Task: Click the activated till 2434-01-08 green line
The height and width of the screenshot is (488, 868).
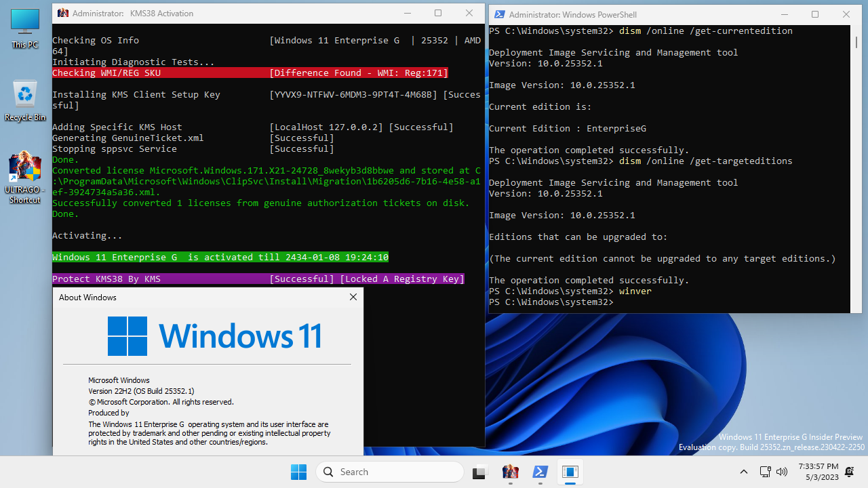Action: pos(220,257)
